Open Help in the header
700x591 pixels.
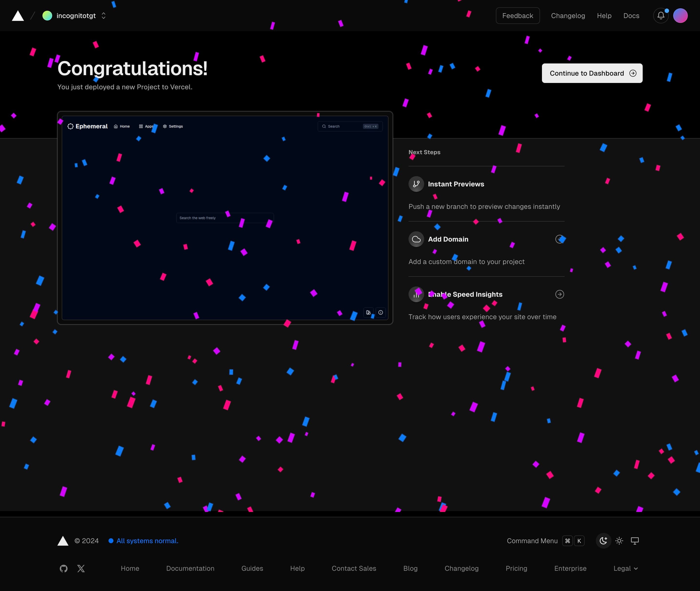tap(604, 16)
